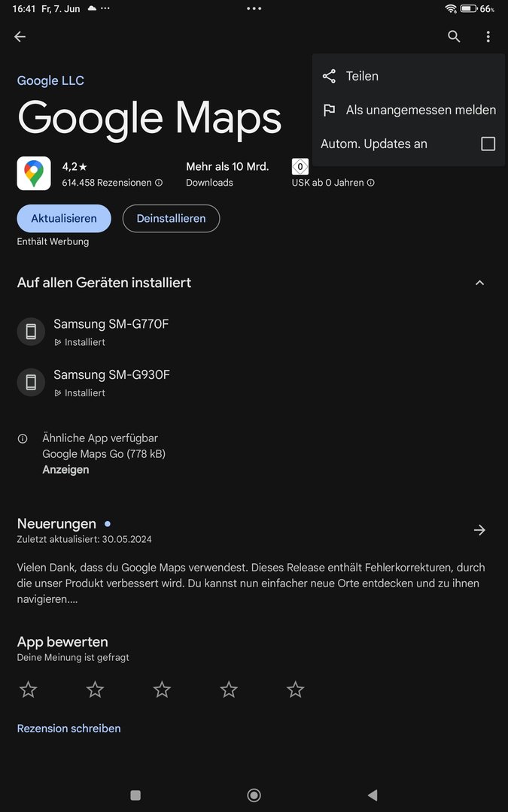
Task: Tap 614.458 Rezensionen text
Action: [107, 183]
